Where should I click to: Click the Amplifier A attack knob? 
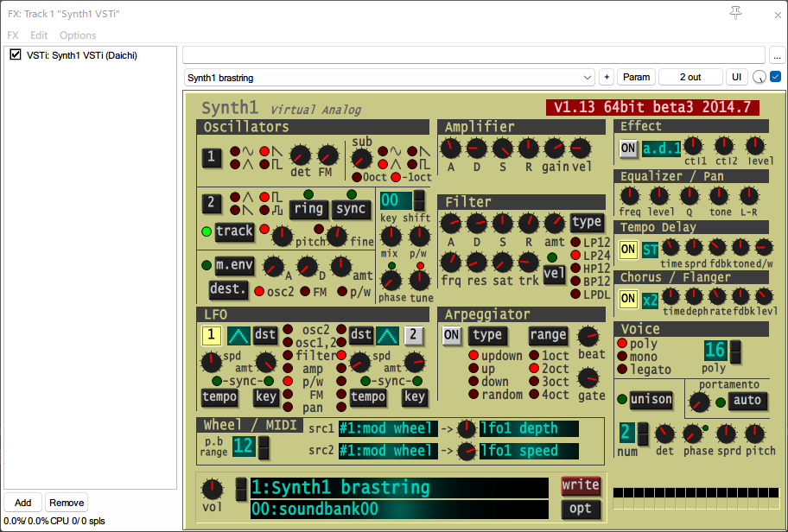[451, 149]
